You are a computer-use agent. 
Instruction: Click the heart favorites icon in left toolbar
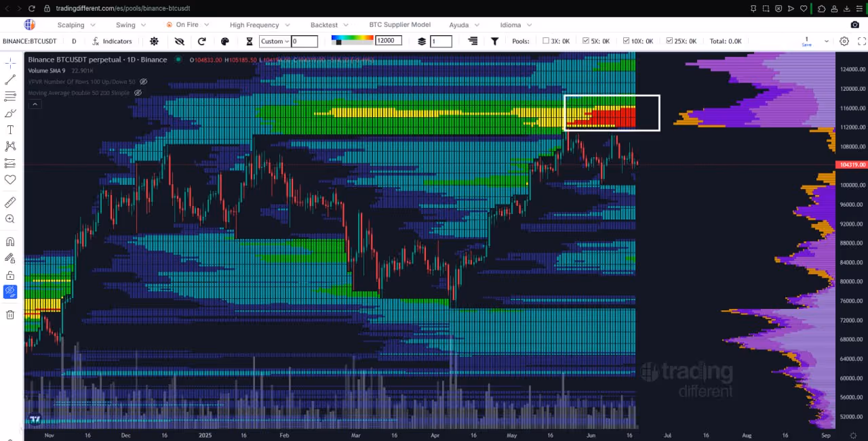point(10,180)
